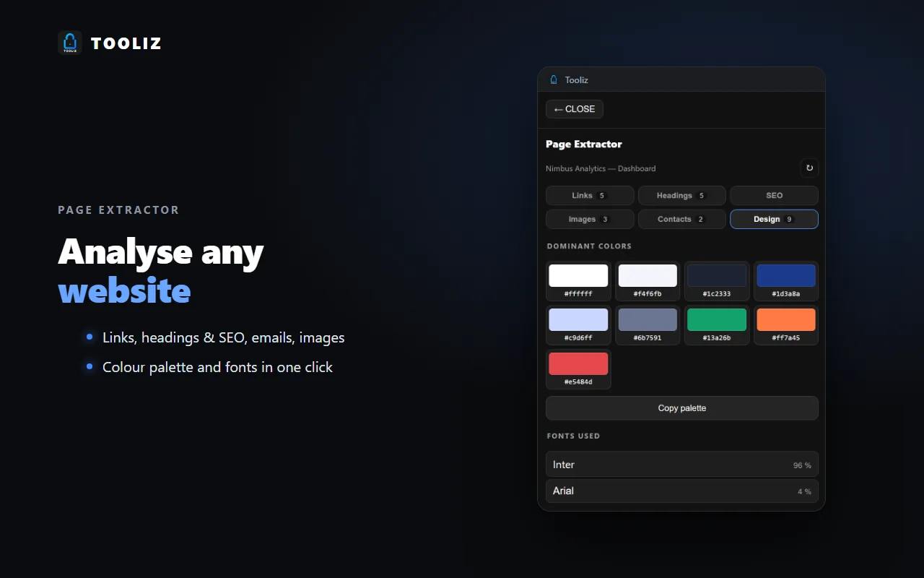The height and width of the screenshot is (578, 924).
Task: Show the Images tab
Action: (x=590, y=219)
